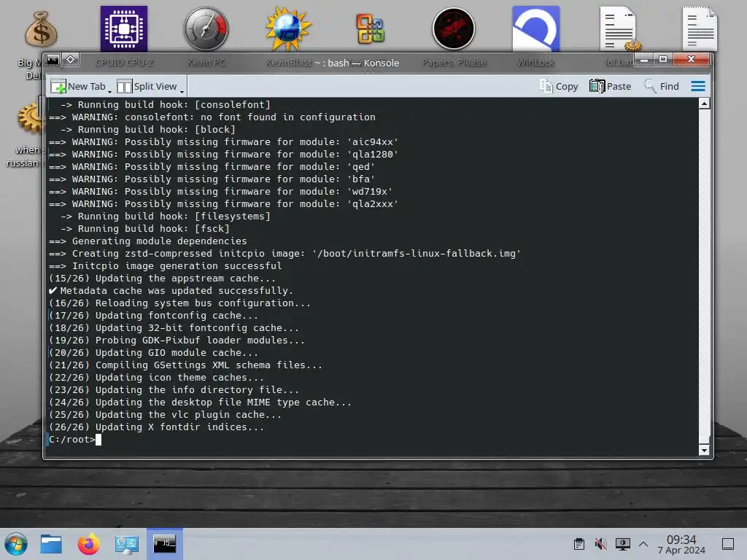Click the terminal scrollbar down arrow
Image resolution: width=747 pixels, height=560 pixels.
coord(704,450)
